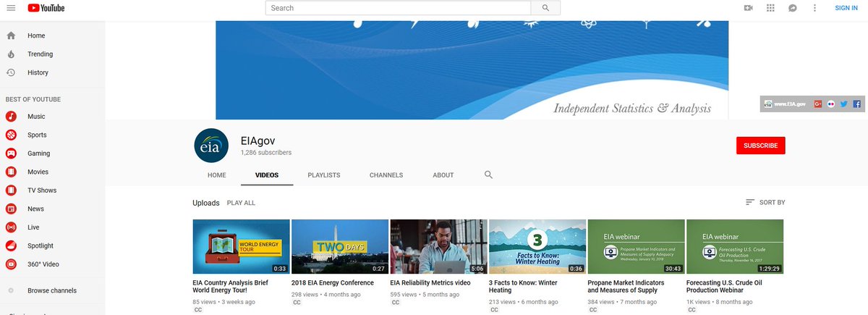868x315 pixels.
Task: Open the Crude Oil Production webinar thumbnail
Action: point(735,246)
